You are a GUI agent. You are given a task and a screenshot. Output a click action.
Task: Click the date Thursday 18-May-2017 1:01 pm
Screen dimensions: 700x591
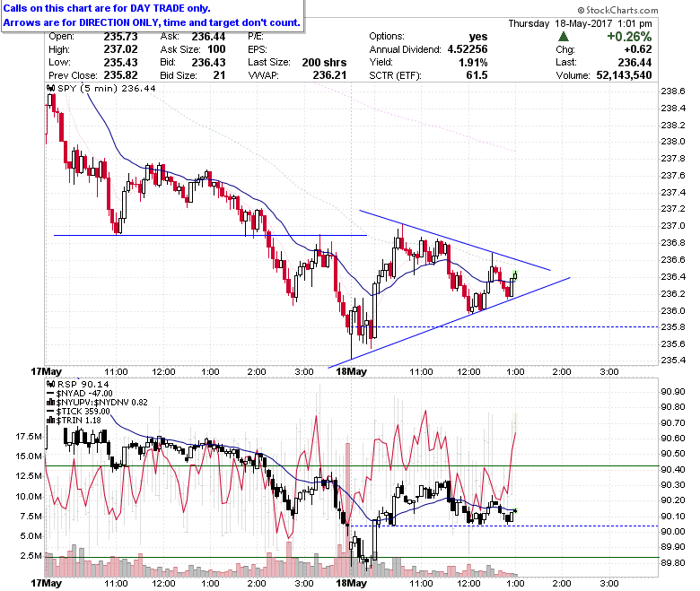(580, 23)
